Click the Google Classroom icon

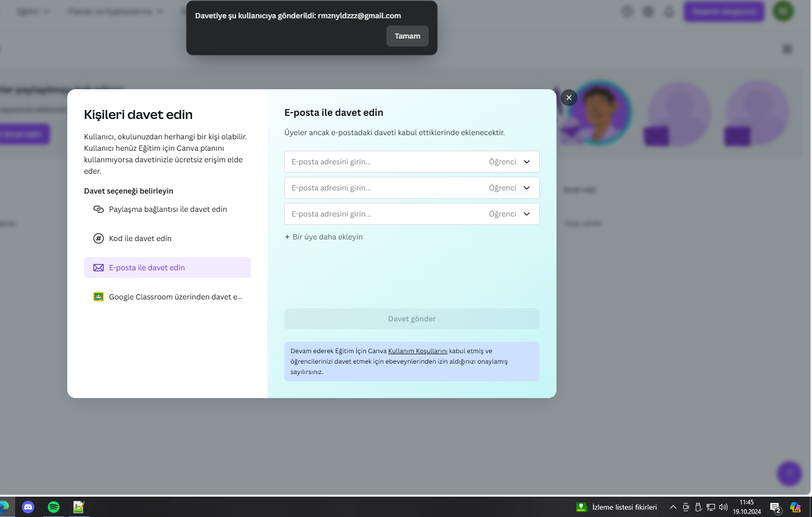(99, 297)
